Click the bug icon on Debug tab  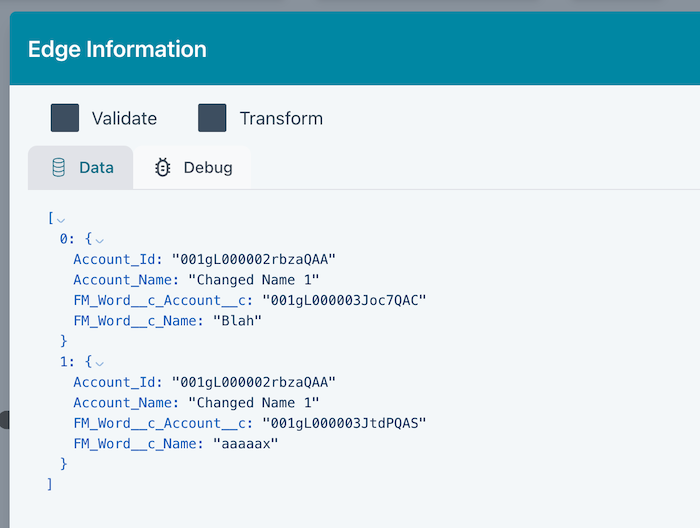pos(163,168)
